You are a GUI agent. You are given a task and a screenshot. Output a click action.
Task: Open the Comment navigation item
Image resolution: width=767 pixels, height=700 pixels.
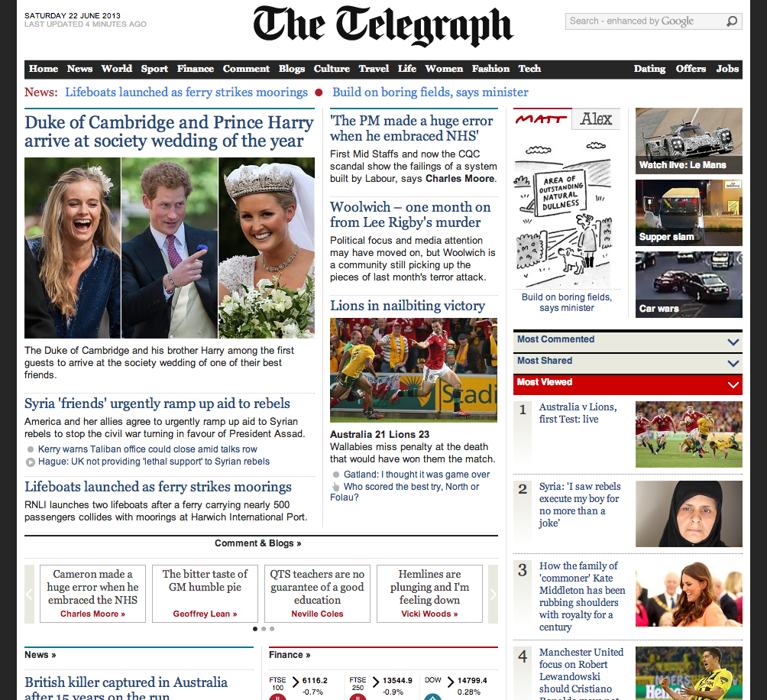click(247, 69)
